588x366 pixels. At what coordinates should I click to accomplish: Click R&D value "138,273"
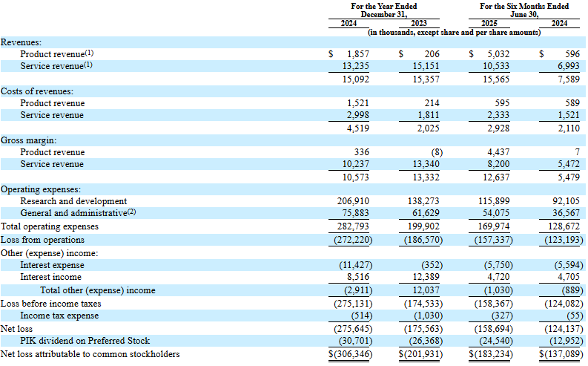423,201
